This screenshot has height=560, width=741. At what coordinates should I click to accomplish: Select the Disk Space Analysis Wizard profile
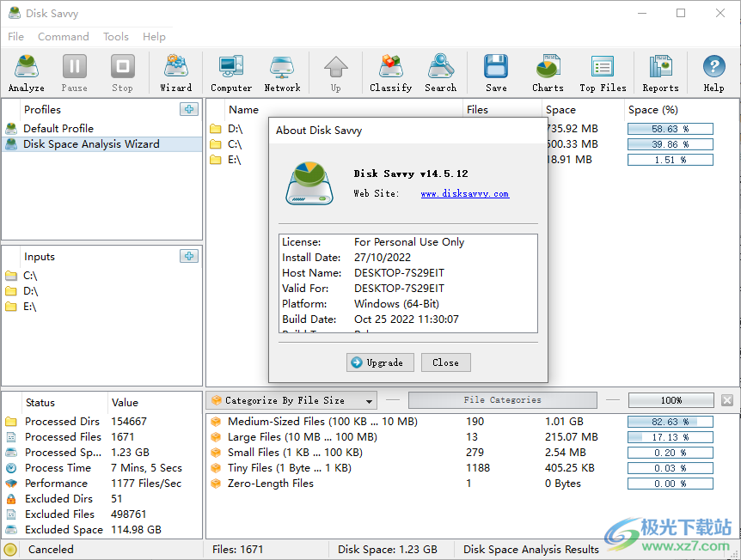point(101,144)
